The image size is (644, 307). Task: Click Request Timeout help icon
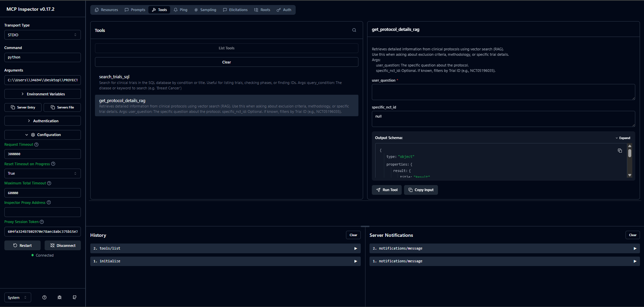tap(37, 145)
